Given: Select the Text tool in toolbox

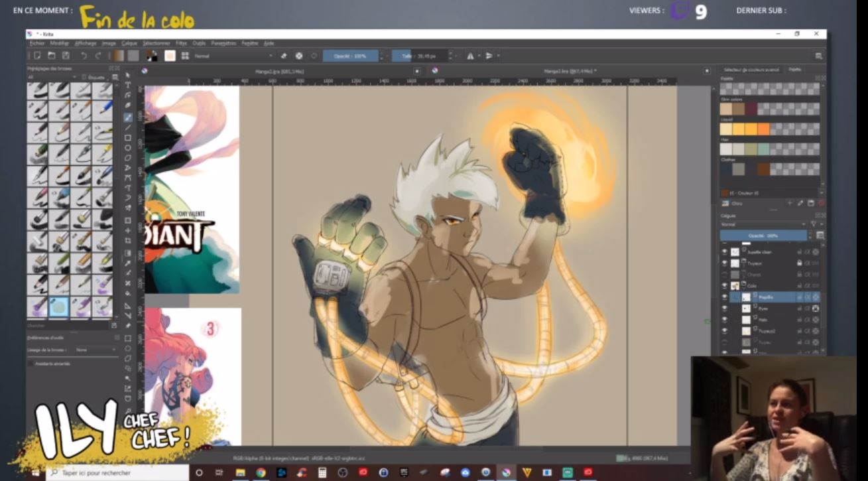Looking at the screenshot, I should pyautogui.click(x=127, y=86).
